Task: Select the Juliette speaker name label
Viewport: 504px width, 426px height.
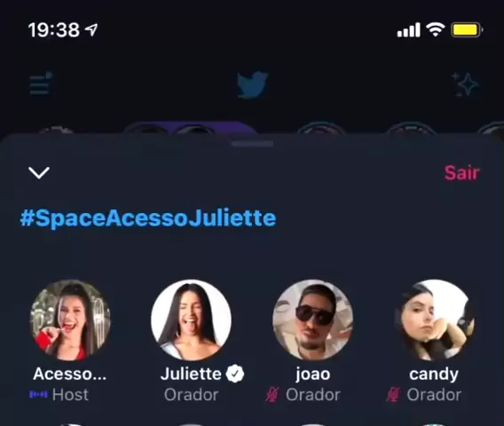Action: tap(191, 374)
